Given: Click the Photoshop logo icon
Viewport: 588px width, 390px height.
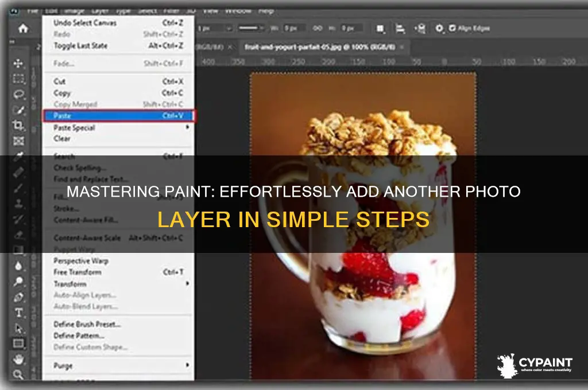Looking at the screenshot, I should pyautogui.click(x=14, y=11).
